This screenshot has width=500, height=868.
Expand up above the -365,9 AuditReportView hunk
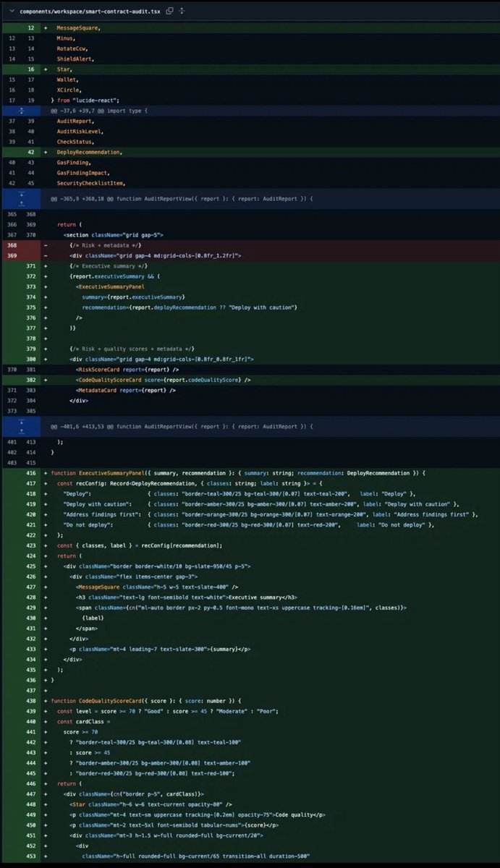[20, 203]
